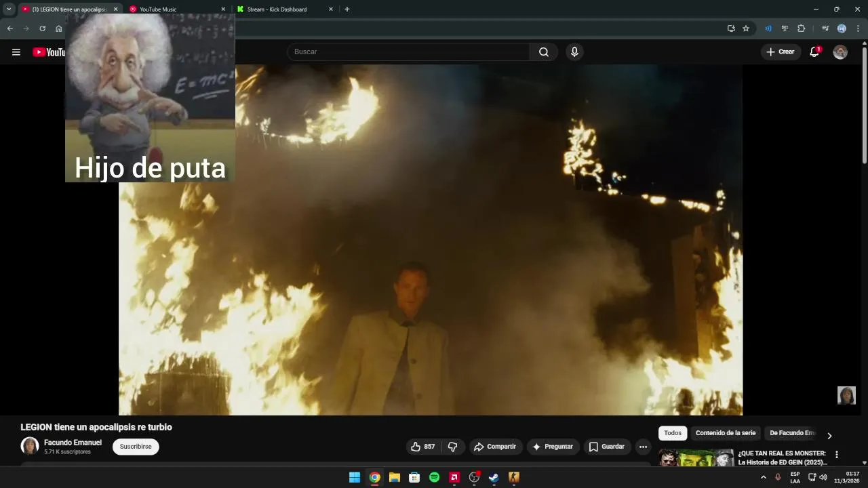Open Steam from the taskbar
Screen dimensions: 868x488
click(x=494, y=477)
